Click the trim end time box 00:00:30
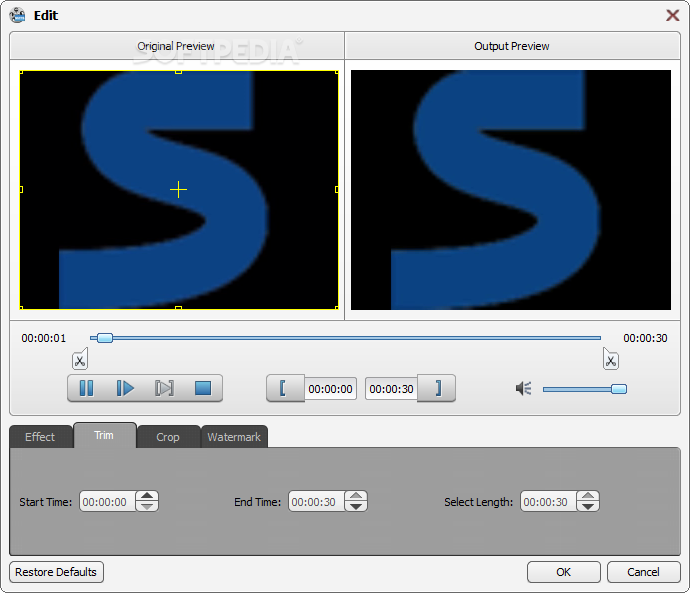This screenshot has width=690, height=593. [391, 389]
